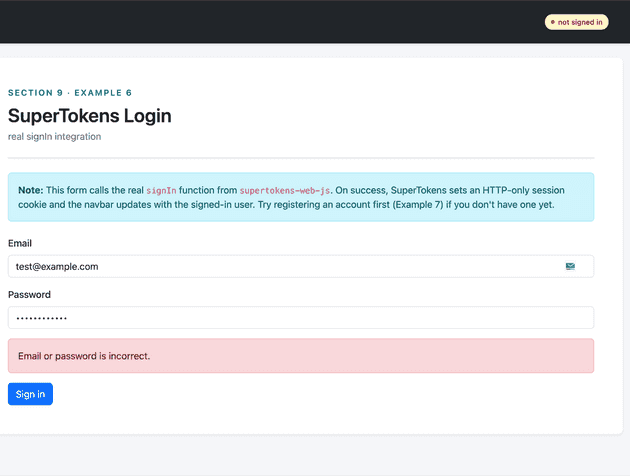The height and width of the screenshot is (476, 630).
Task: Click the not signed in status badge
Action: (x=577, y=22)
